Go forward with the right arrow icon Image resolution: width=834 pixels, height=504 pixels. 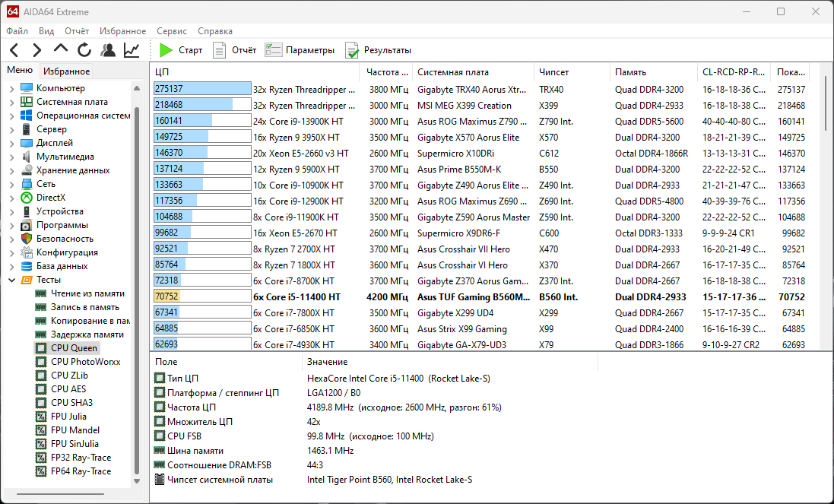tap(36, 50)
